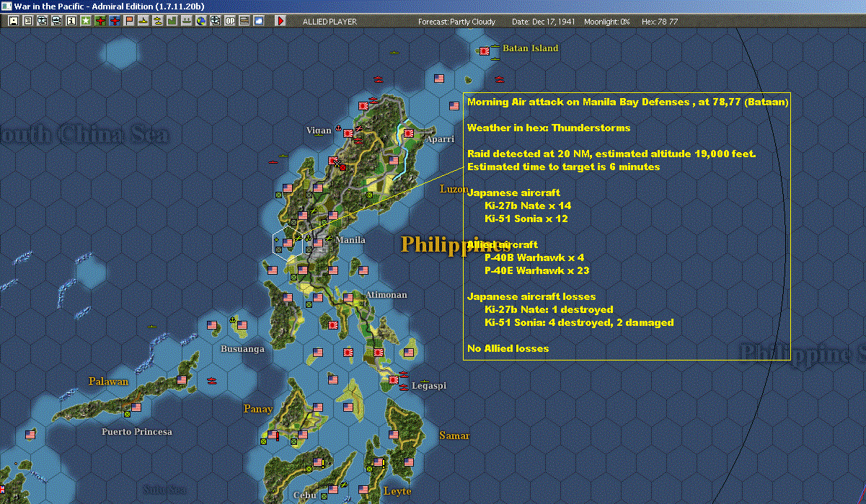Screen dimensions: 866x504
Task: Click the Ki-27b Nate x 14 line
Action: (528, 205)
